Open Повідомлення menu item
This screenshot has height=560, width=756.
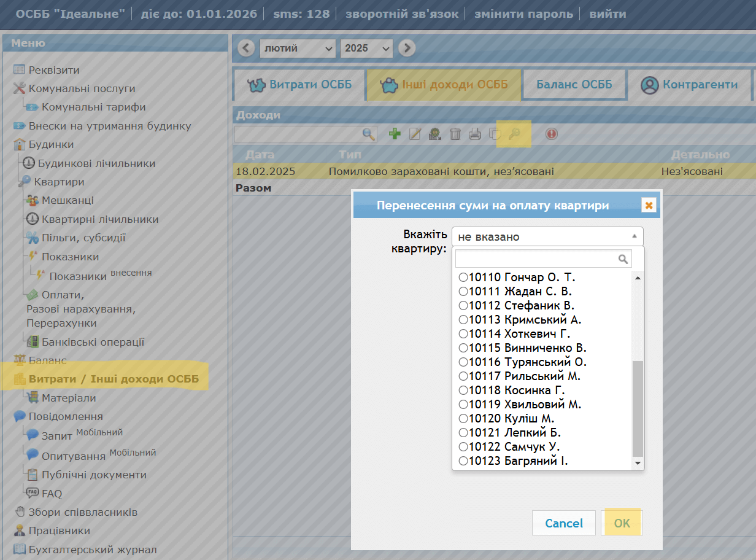tap(66, 416)
